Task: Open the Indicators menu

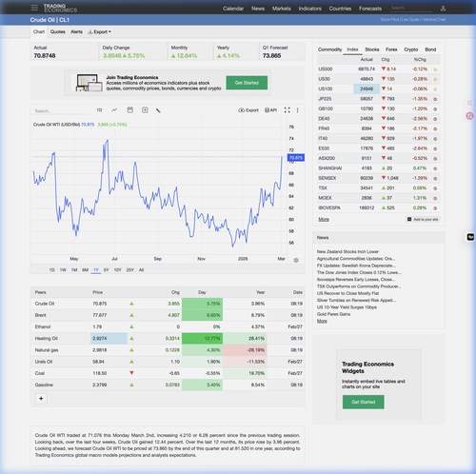Action: pos(310,9)
